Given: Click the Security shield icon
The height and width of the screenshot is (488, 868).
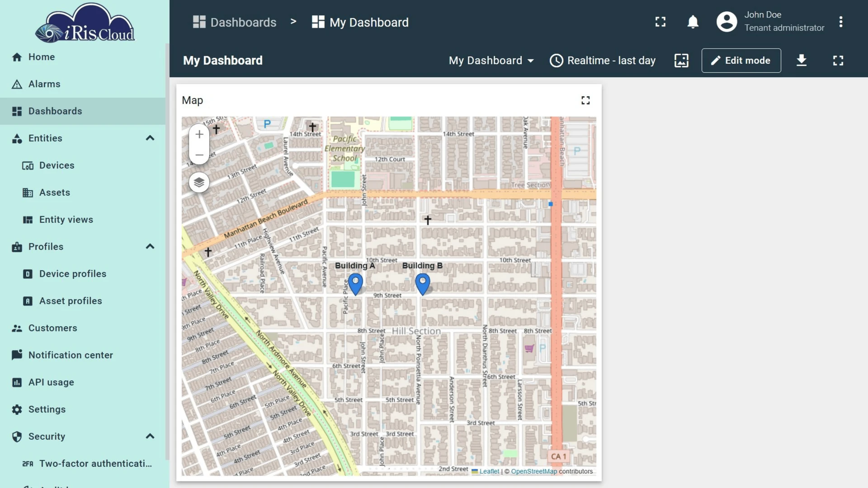Looking at the screenshot, I should tap(17, 436).
